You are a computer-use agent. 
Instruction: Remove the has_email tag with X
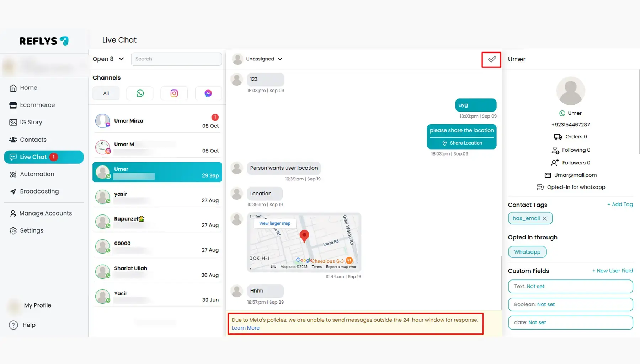[x=544, y=218]
